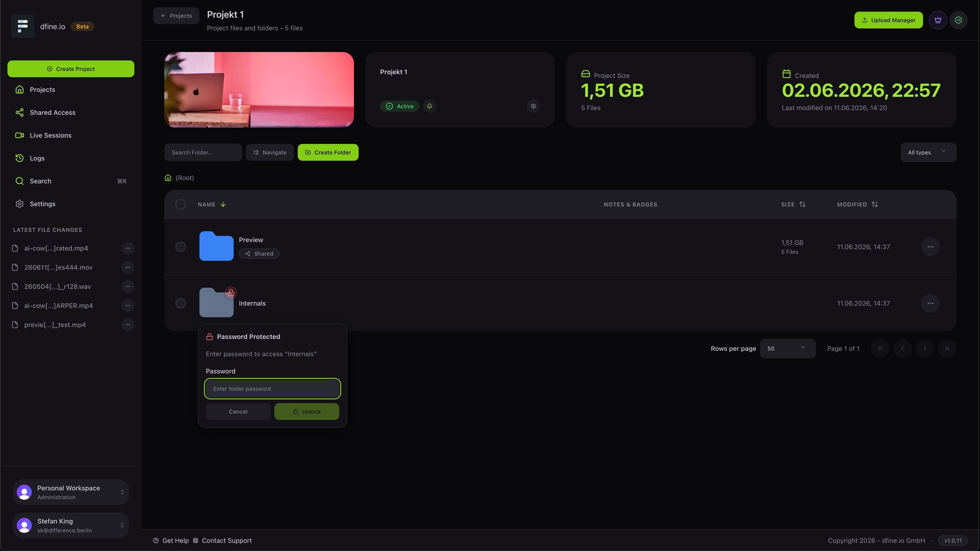
Task: Open Logs in the sidebar
Action: pyautogui.click(x=71, y=158)
